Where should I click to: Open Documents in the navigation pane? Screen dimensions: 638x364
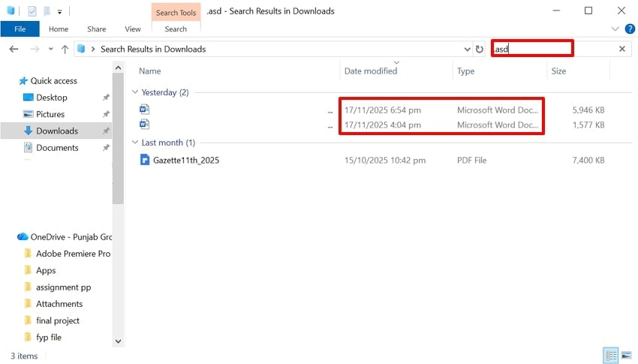[57, 148]
